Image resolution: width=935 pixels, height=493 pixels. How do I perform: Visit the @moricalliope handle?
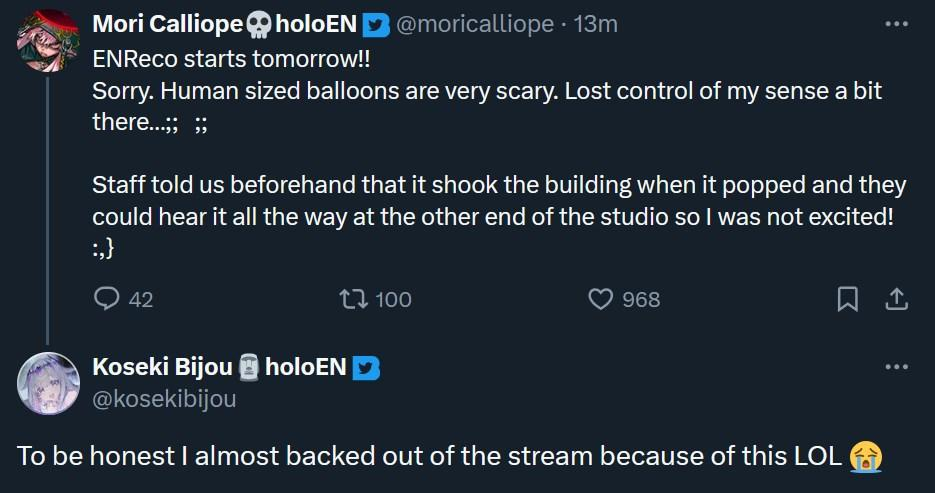click(475, 24)
